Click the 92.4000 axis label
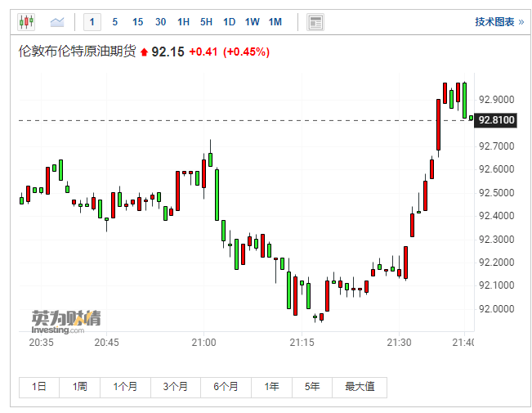 [496, 216]
